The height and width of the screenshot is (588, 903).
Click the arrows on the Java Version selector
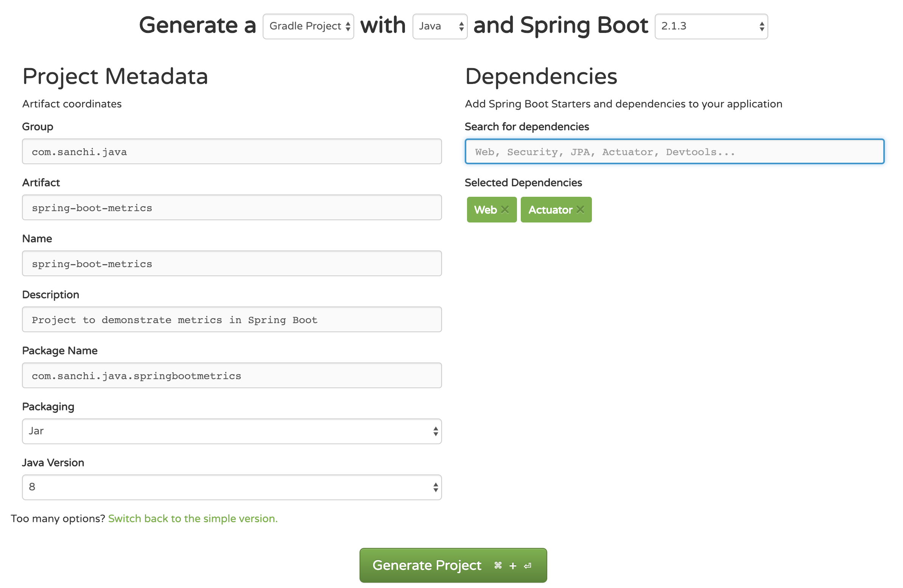[436, 487]
